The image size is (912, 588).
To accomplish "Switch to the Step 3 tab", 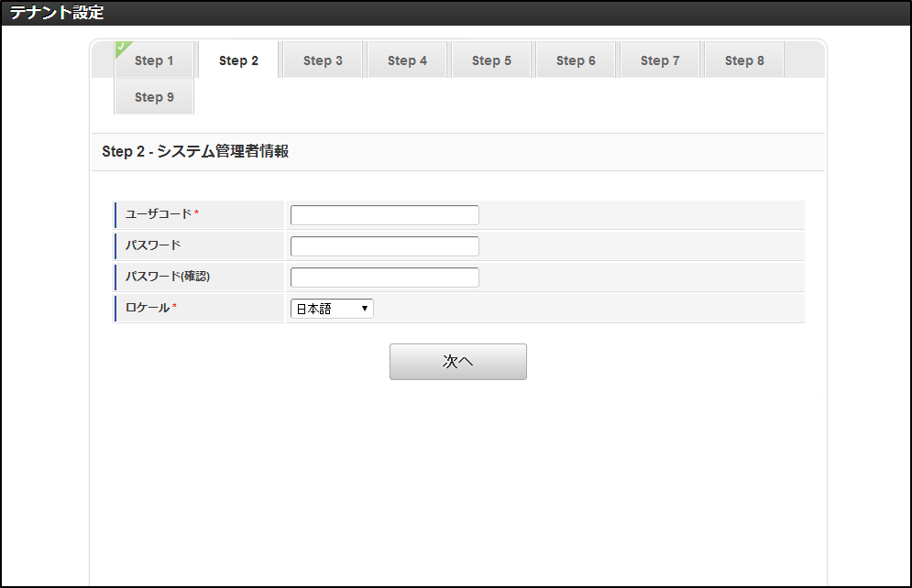I will tap(323, 60).
